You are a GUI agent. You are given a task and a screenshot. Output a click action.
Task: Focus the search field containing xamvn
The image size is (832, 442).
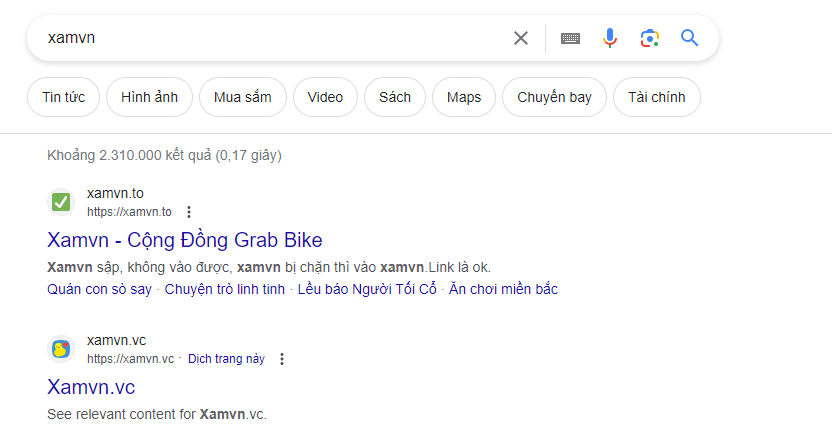270,38
